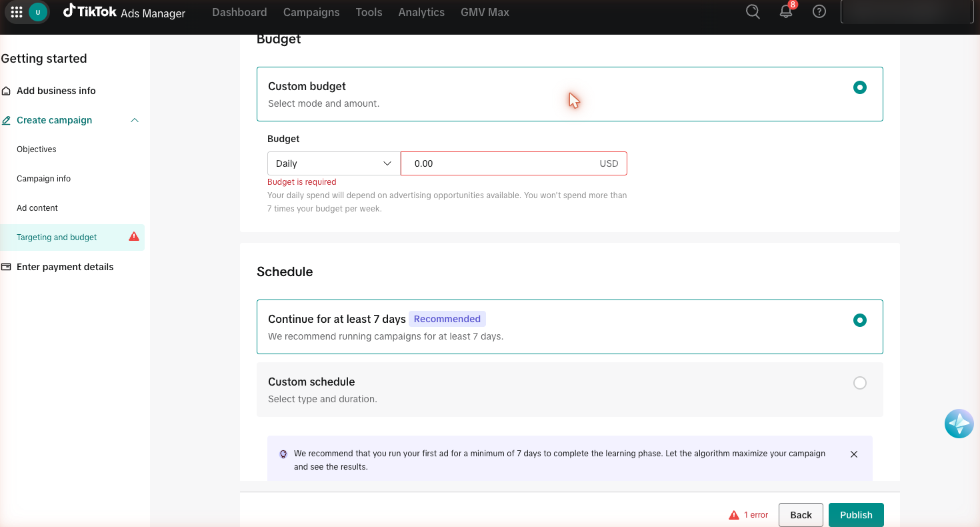Click the account selector box in header

pos(906,12)
